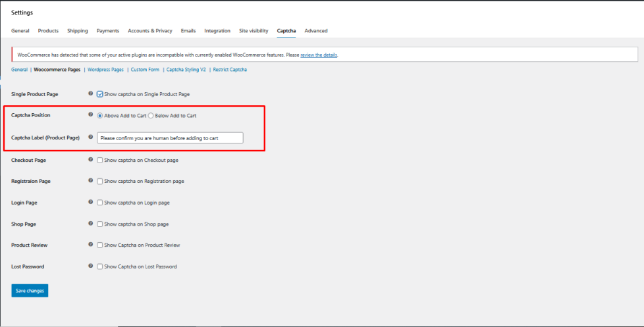Click help icon beside Checkout Page

(91, 159)
